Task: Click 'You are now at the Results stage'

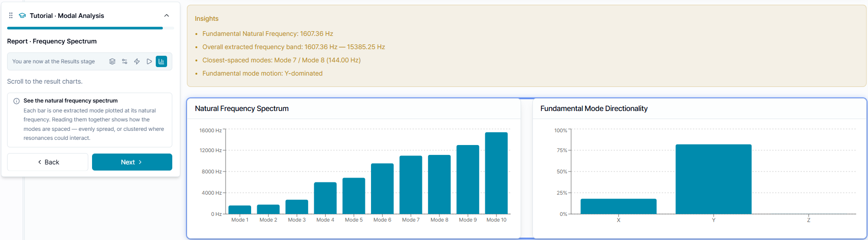Action: [53, 61]
